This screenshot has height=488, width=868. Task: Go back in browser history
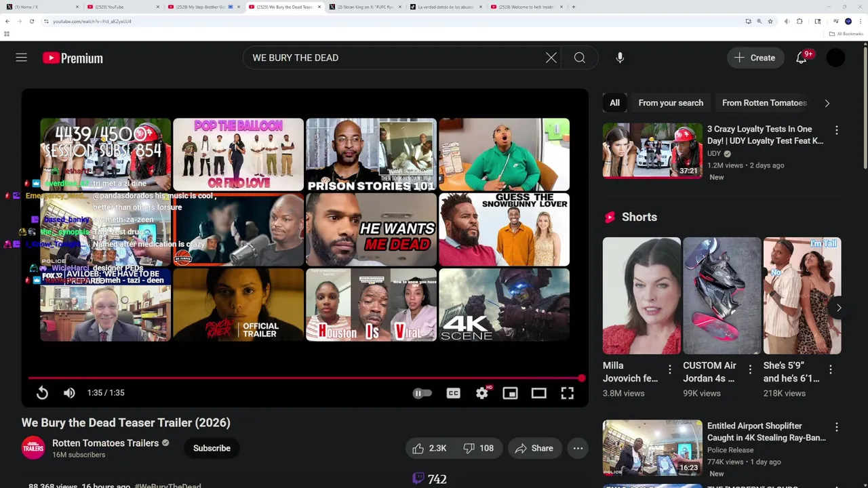tap(7, 21)
